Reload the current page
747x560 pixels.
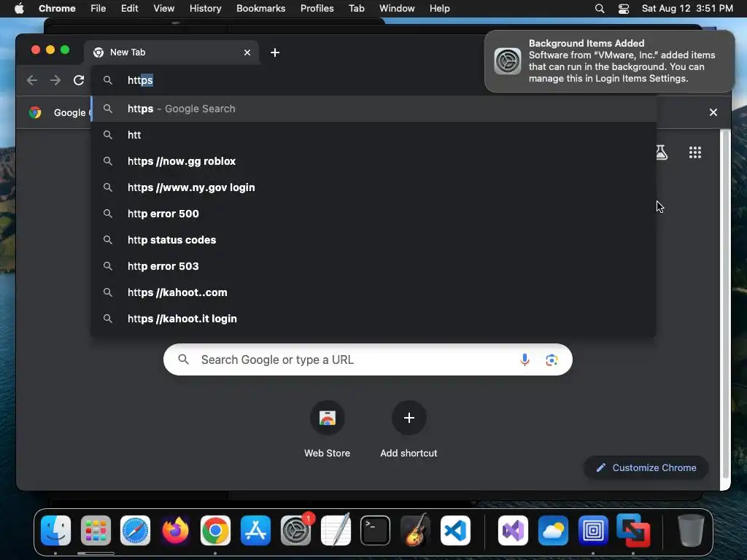tap(79, 80)
